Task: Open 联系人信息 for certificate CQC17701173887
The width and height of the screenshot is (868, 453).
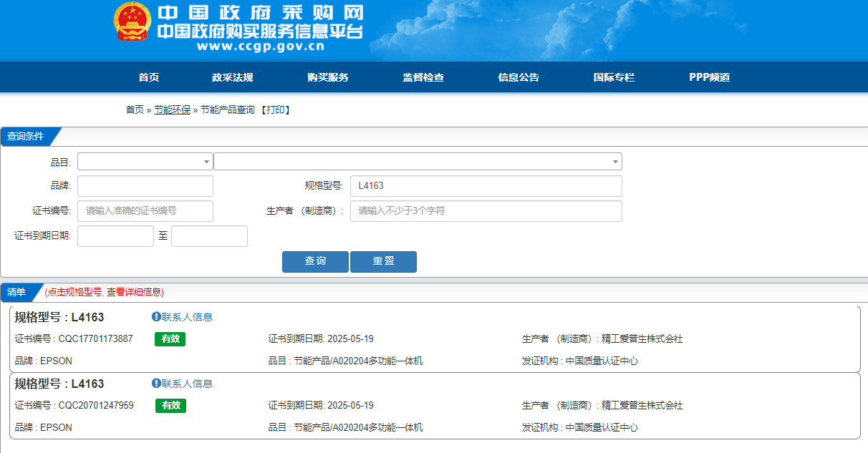Action: [x=187, y=317]
